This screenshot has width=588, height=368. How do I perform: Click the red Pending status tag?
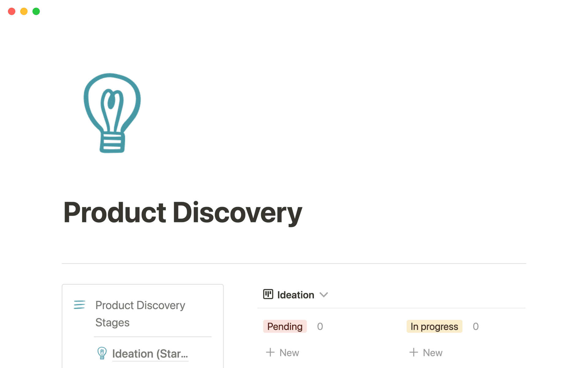point(285,326)
